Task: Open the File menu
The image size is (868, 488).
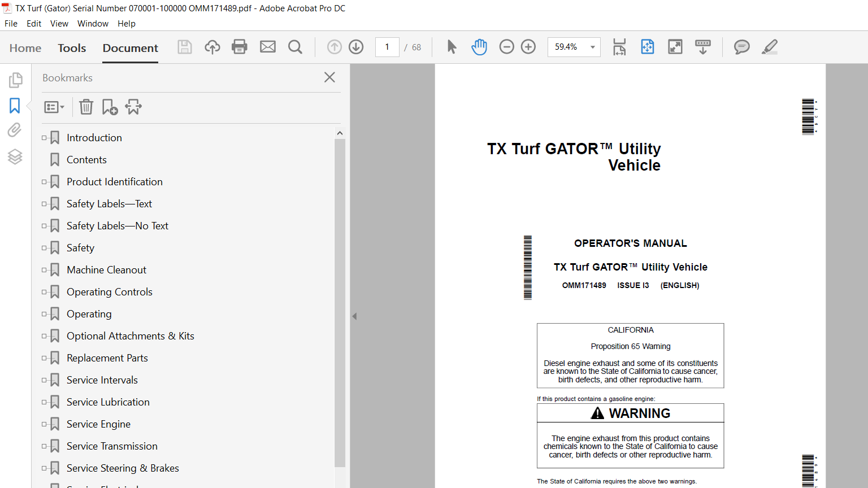Action: coord(11,24)
